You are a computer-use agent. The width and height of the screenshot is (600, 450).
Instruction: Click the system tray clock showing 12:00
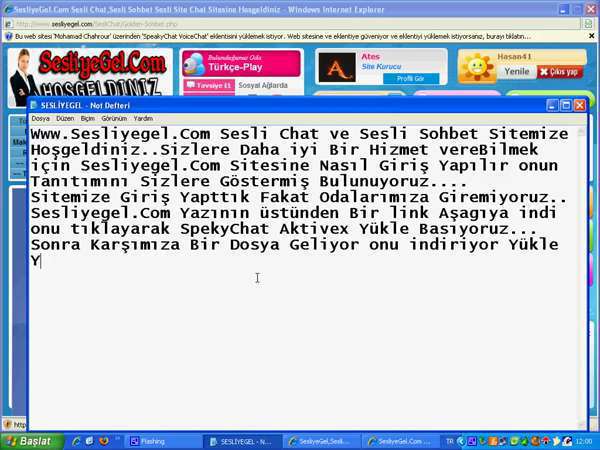584,442
